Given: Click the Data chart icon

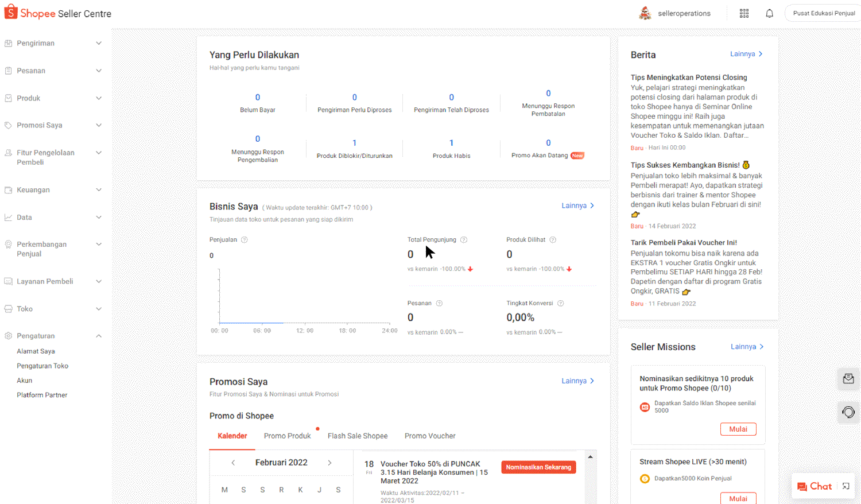Looking at the screenshot, I should click(x=9, y=218).
